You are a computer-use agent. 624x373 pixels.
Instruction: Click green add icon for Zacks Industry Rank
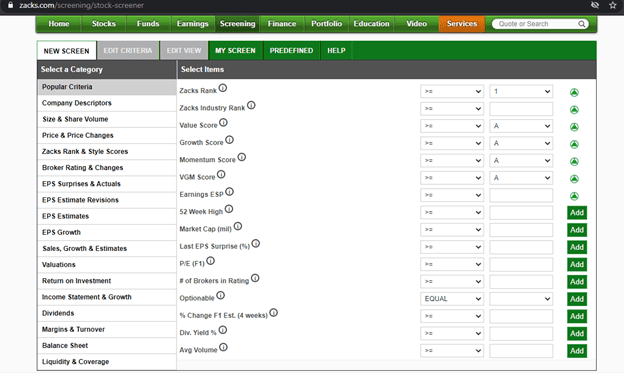pyautogui.click(x=574, y=110)
